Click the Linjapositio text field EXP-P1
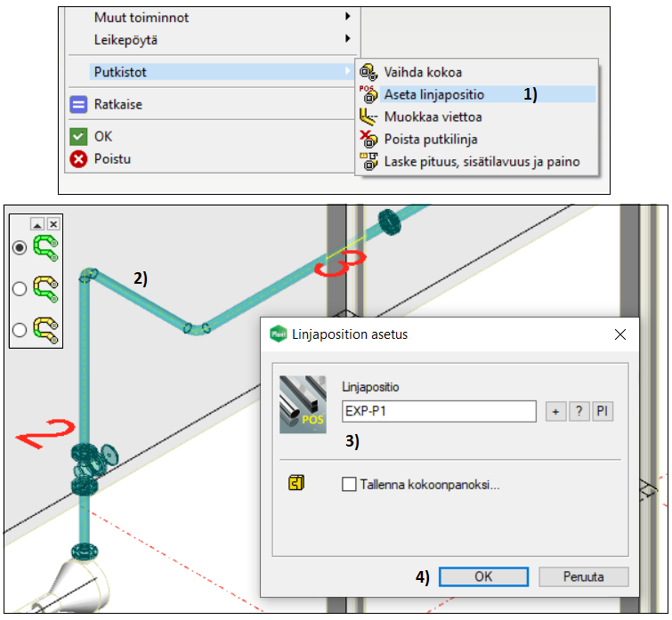672x620 pixels. click(439, 411)
